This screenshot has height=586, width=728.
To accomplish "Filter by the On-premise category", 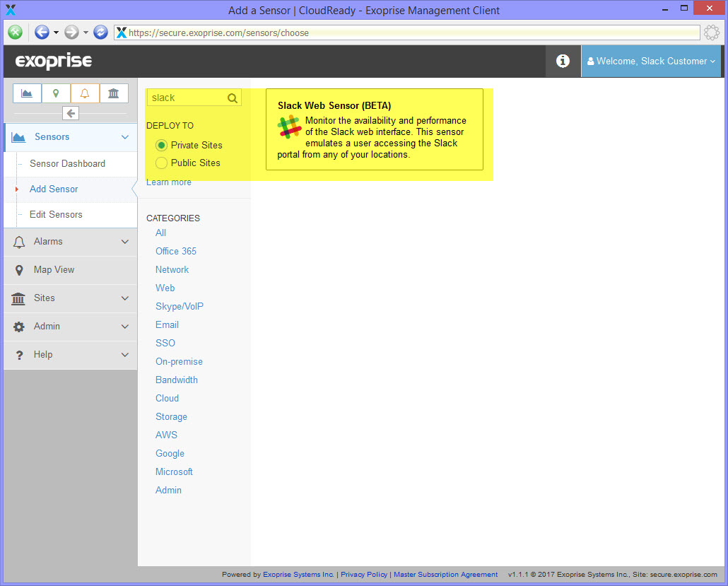I will [x=179, y=361].
